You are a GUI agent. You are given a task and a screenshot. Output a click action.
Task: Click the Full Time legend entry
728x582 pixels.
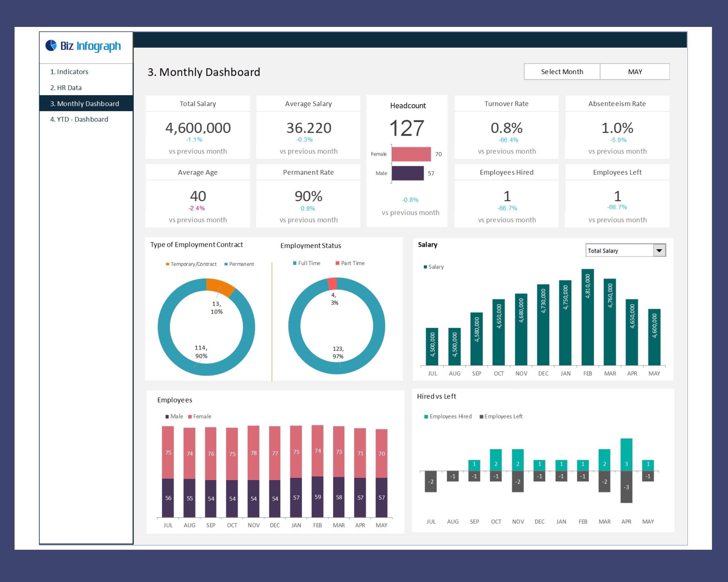(306, 263)
